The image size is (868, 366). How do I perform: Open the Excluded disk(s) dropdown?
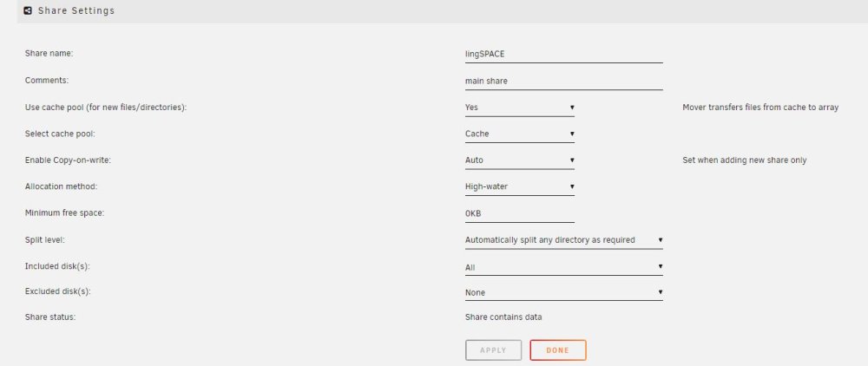[x=563, y=292]
